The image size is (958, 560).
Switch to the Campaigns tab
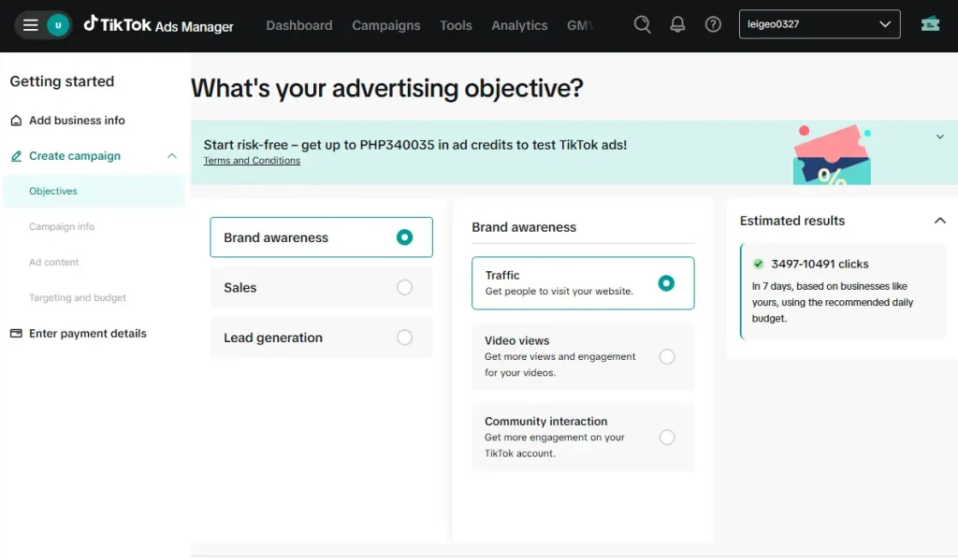click(386, 25)
